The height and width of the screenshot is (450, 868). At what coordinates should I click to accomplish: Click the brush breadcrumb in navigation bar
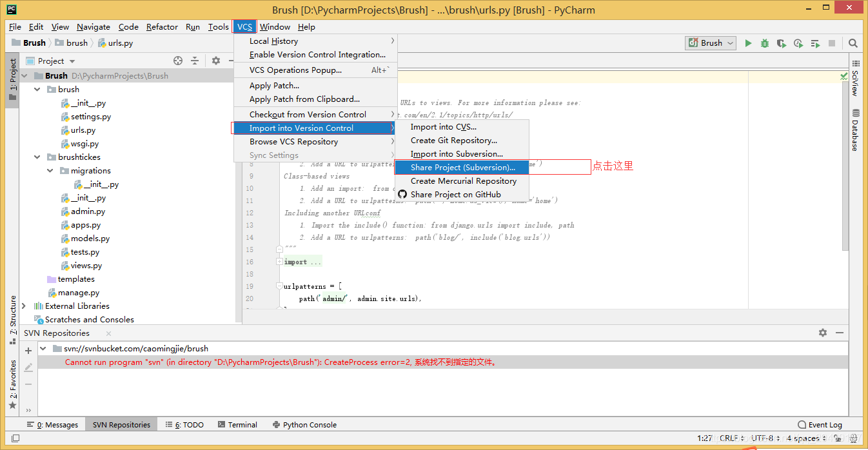tap(71, 43)
